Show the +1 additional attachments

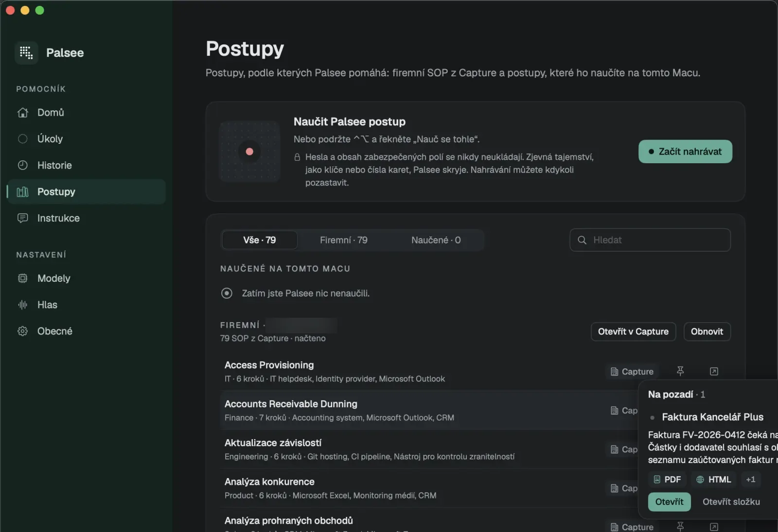pyautogui.click(x=751, y=480)
